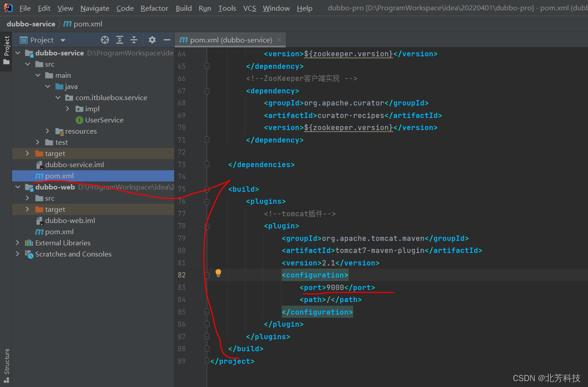Open the Tools menu
Viewport: 588px width, 387px height.
(227, 8)
